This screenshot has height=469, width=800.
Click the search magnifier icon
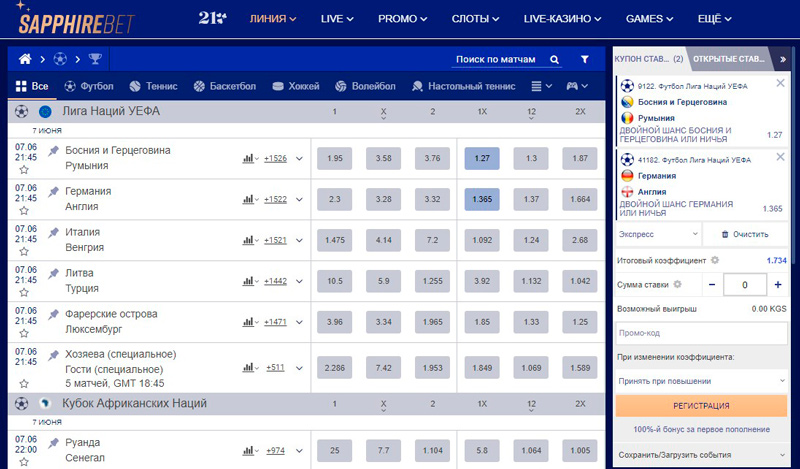coord(554,59)
